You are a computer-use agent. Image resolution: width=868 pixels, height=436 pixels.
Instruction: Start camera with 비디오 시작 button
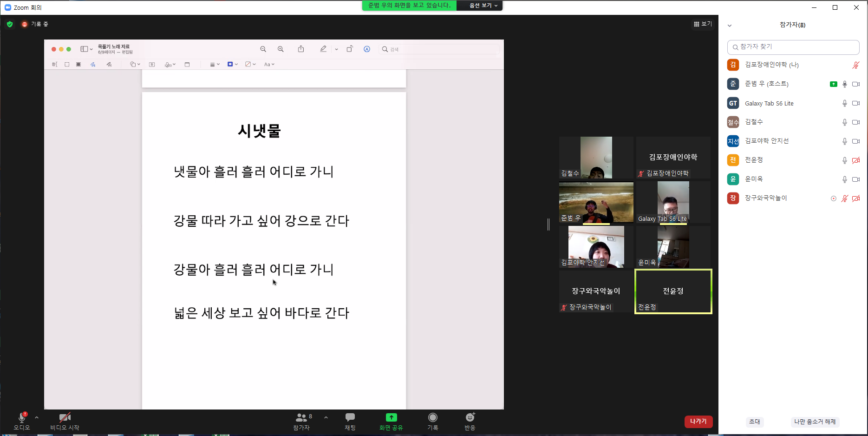(65, 421)
